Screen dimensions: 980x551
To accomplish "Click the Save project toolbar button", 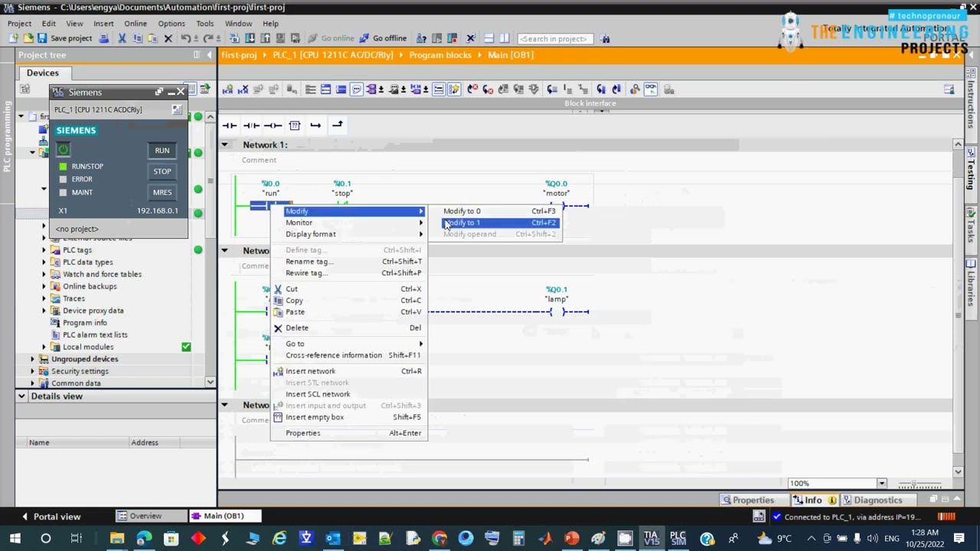I will point(65,38).
